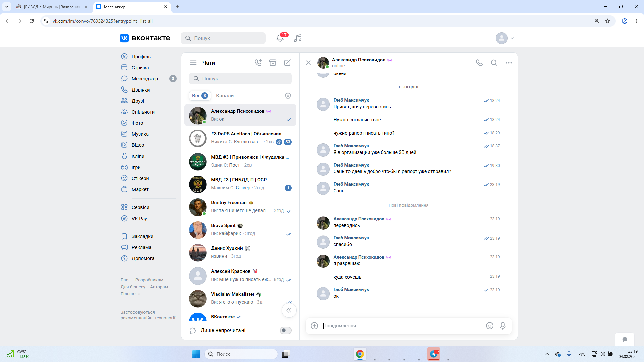Open the floating chat bubble button
The height and width of the screenshot is (362, 644).
pyautogui.click(x=625, y=339)
